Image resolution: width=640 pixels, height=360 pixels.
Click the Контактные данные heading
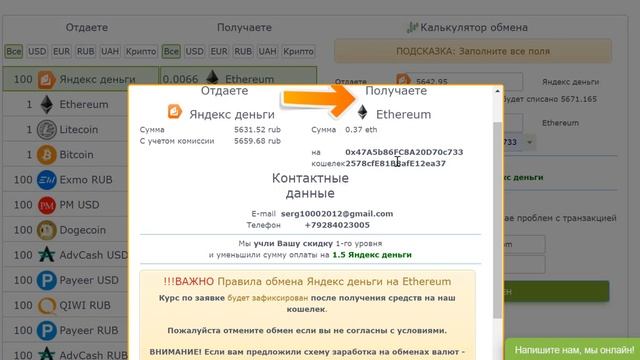pyautogui.click(x=310, y=186)
